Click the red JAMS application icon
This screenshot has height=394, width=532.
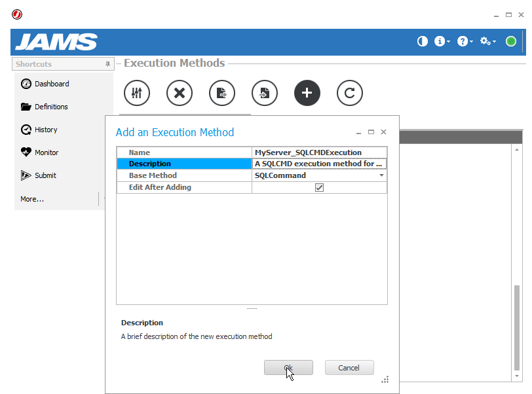pos(17,14)
